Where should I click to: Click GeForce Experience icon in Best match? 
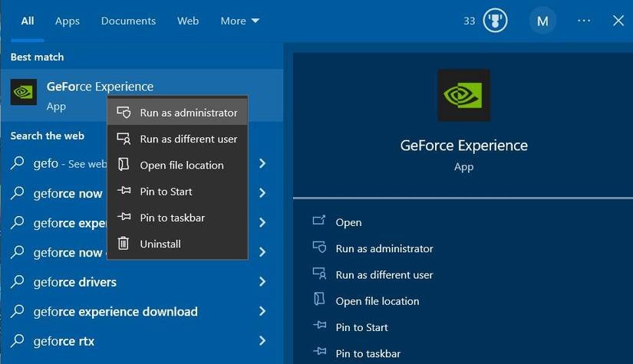click(x=24, y=93)
